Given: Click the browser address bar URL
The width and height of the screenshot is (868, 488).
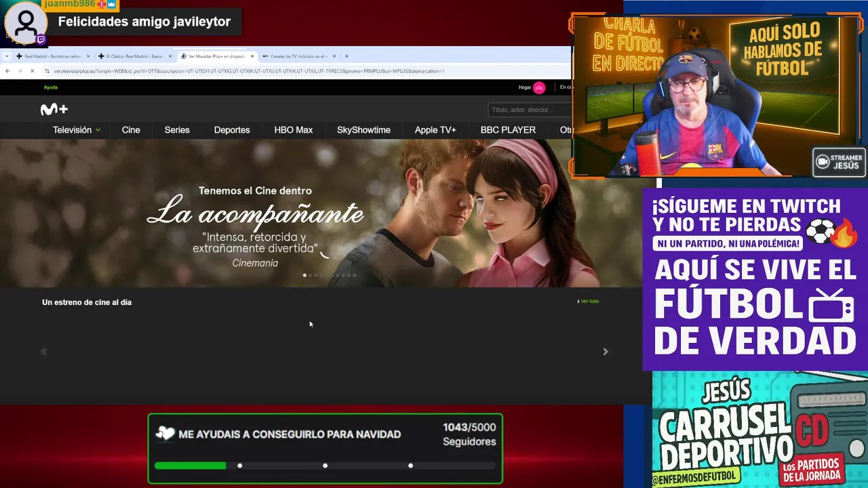Looking at the screenshot, I should click(249, 71).
